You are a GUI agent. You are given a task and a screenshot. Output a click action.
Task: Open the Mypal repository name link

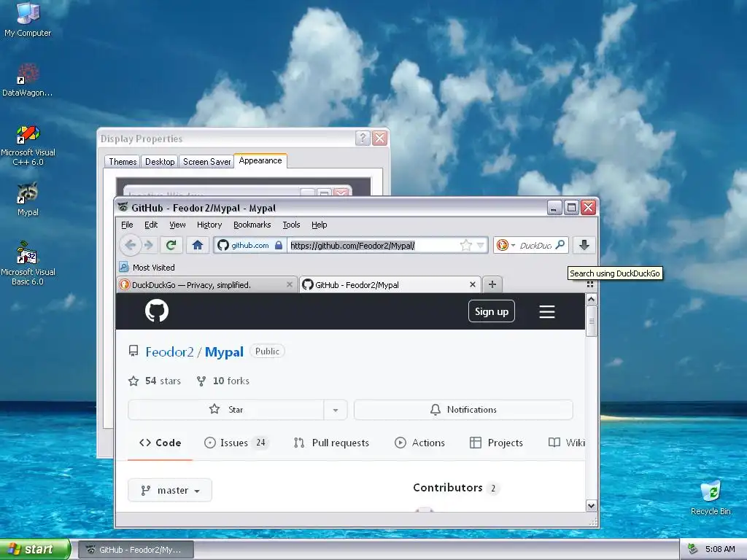[224, 352]
